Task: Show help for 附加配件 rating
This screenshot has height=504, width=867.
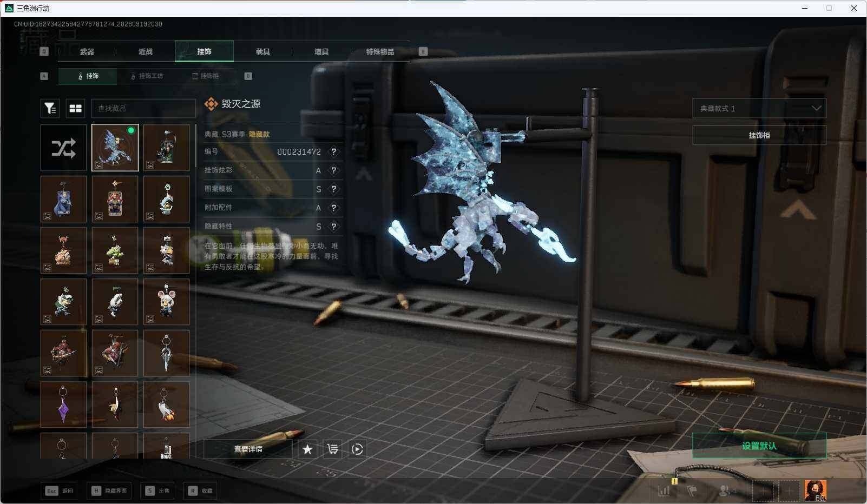Action: [x=334, y=208]
